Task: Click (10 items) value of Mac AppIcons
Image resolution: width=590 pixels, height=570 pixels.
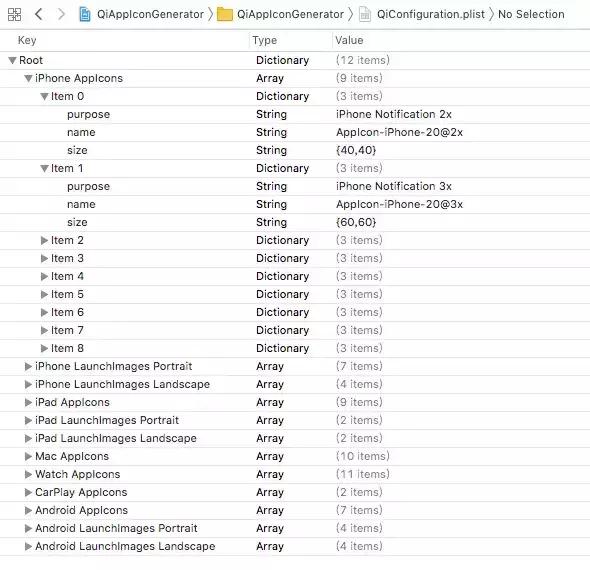Action: tap(363, 456)
